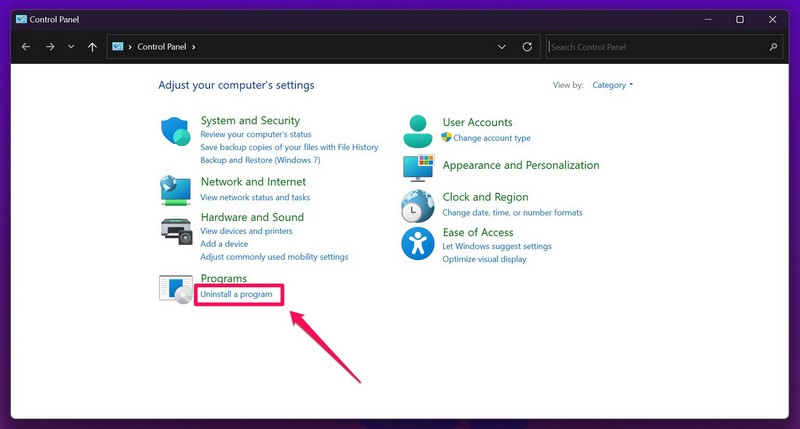Click the search magnifier icon
The image size is (800, 429).
tap(773, 47)
